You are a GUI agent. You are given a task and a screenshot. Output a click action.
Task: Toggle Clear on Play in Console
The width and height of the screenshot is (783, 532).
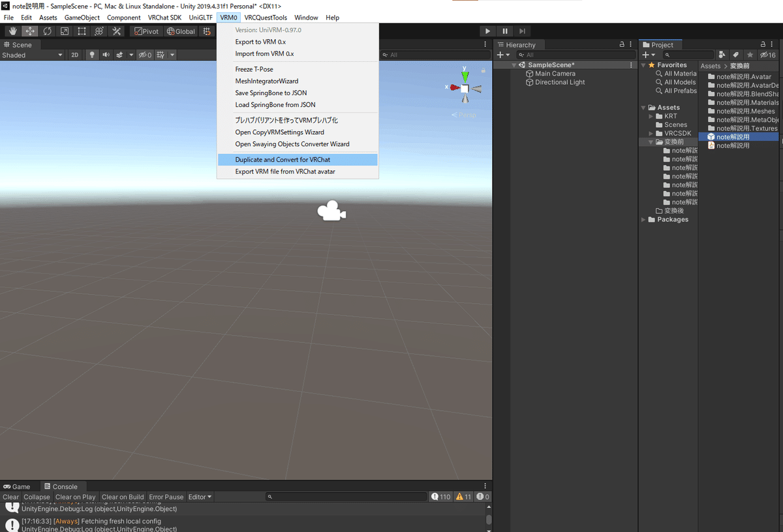pyautogui.click(x=76, y=497)
